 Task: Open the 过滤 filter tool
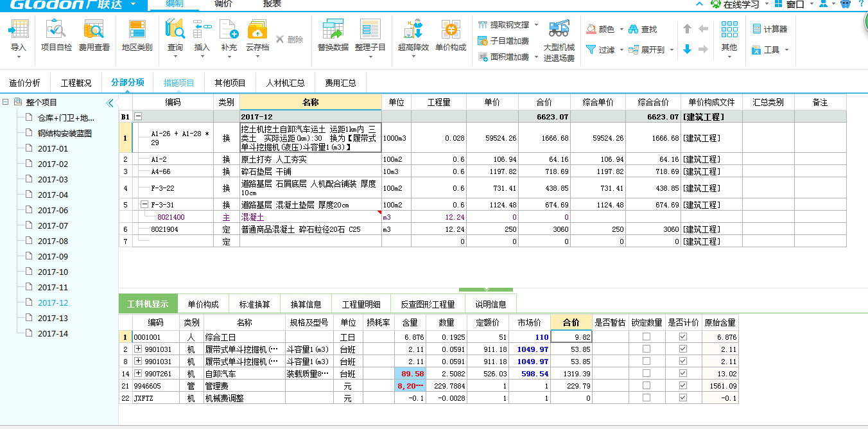604,49
